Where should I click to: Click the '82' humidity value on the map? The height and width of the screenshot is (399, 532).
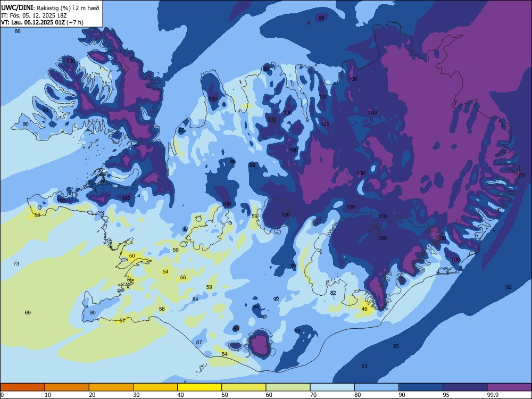[333, 293]
